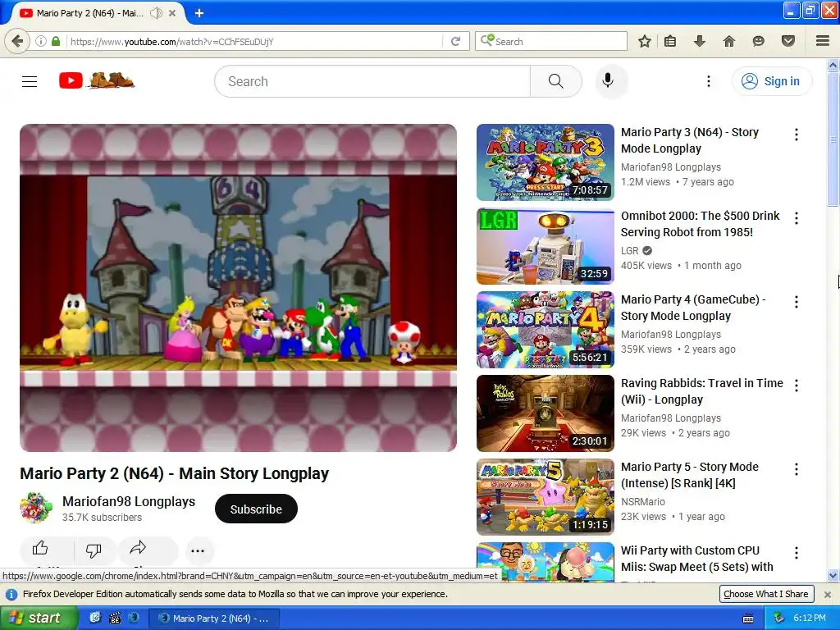
Task: Open the Pocket toolbar icon
Action: [x=787, y=41]
